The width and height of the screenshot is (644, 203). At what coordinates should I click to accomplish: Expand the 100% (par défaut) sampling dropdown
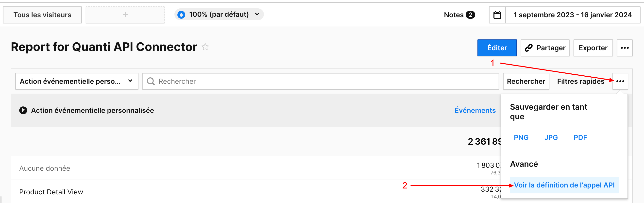click(257, 15)
